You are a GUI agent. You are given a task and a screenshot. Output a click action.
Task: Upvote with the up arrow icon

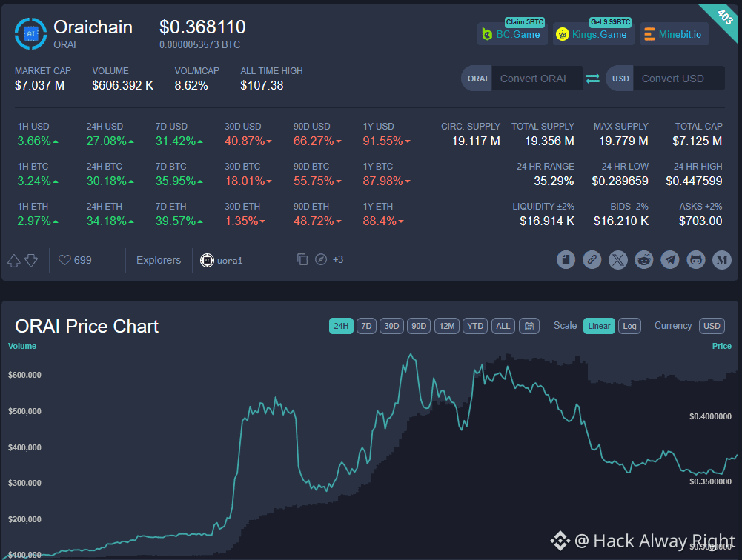point(14,260)
